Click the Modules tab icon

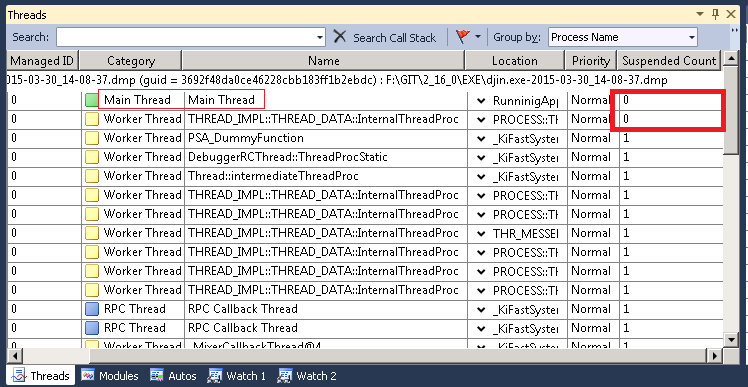87,376
